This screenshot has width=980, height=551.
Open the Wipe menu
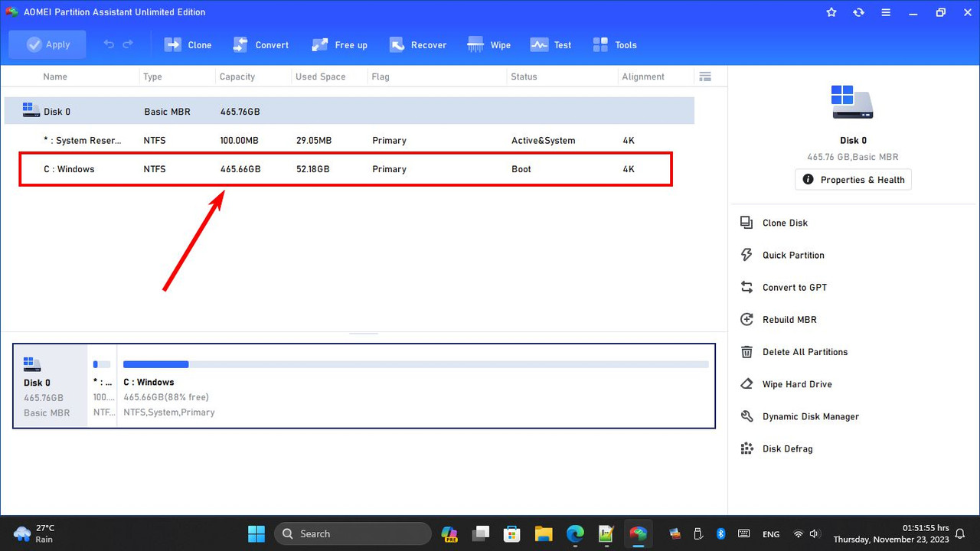[488, 44]
